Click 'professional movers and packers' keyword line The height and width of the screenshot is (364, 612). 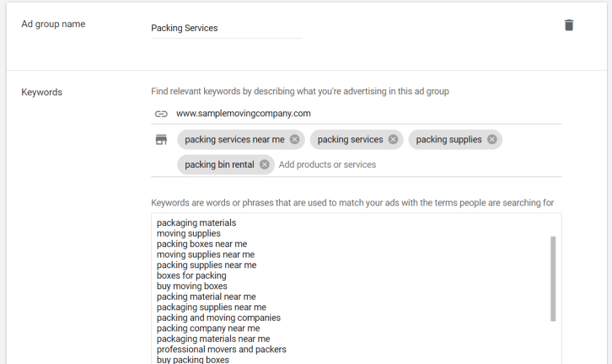click(222, 349)
